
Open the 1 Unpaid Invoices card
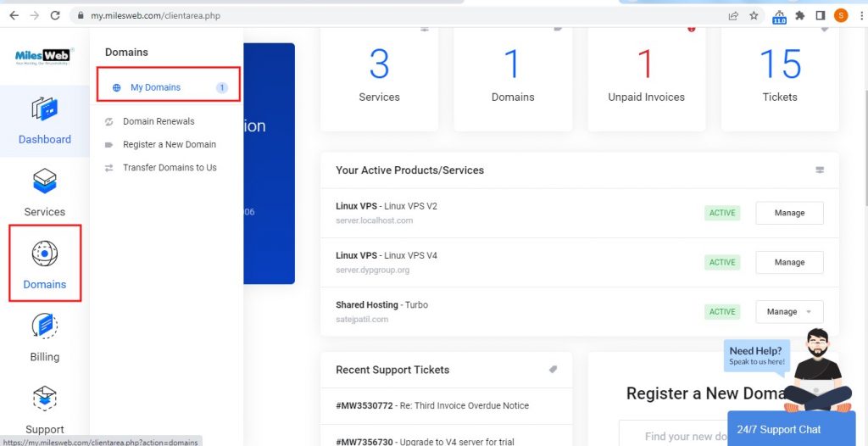pos(646,78)
